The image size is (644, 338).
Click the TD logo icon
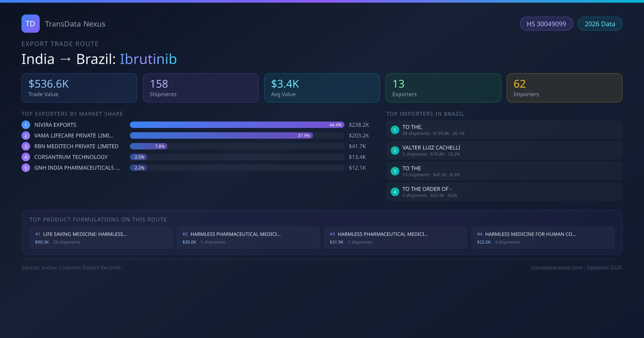pos(30,24)
